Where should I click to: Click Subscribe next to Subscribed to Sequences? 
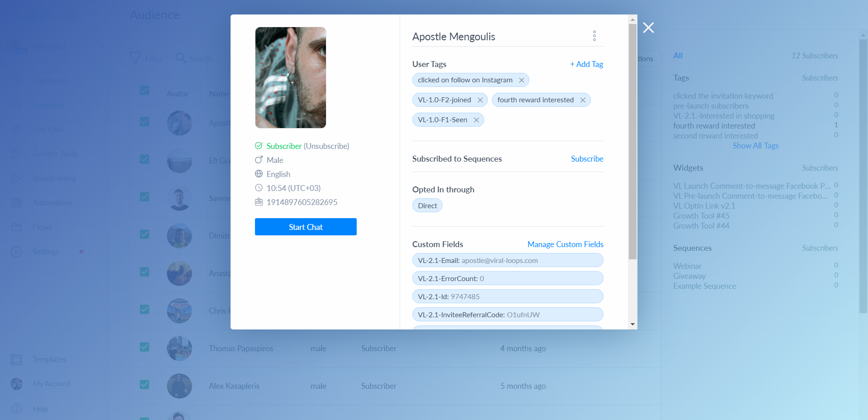tap(587, 159)
